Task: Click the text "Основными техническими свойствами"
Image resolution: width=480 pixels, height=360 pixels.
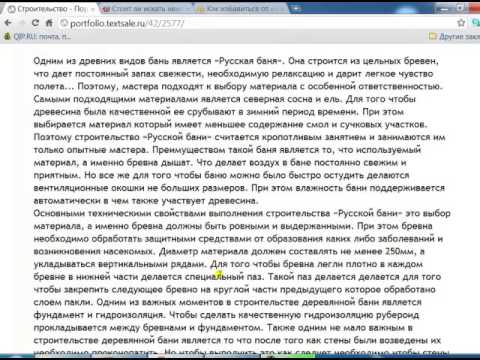Action: click(119, 213)
